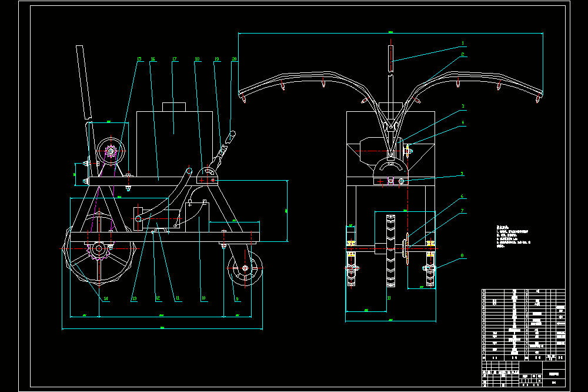The image size is (588, 392).
Task: Pick the control lever grip near label 20
Action: (230, 138)
